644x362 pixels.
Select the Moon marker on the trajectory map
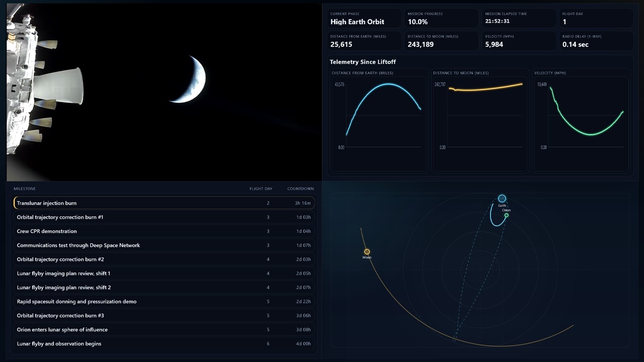[x=367, y=251]
